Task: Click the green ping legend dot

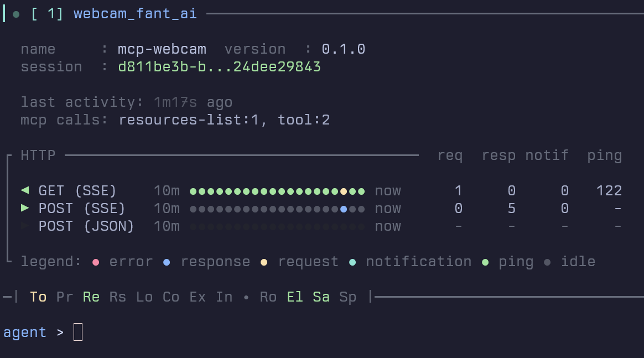Action: (485, 262)
